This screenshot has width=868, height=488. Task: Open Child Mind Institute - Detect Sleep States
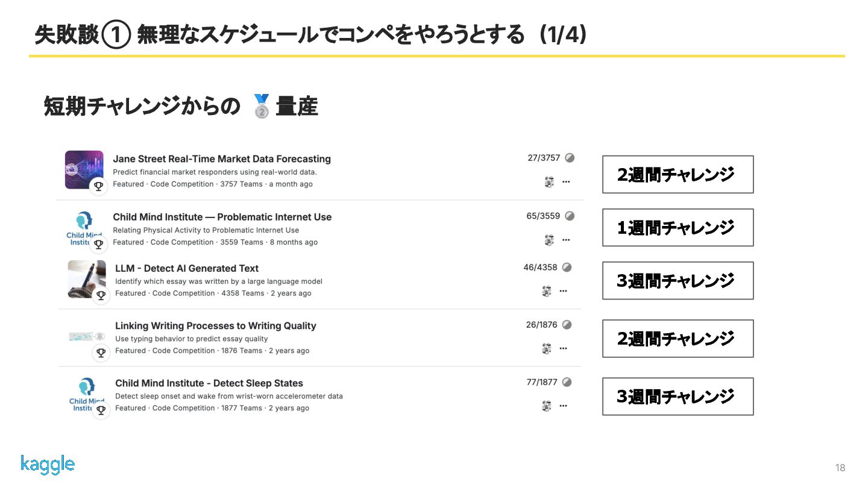point(209,383)
